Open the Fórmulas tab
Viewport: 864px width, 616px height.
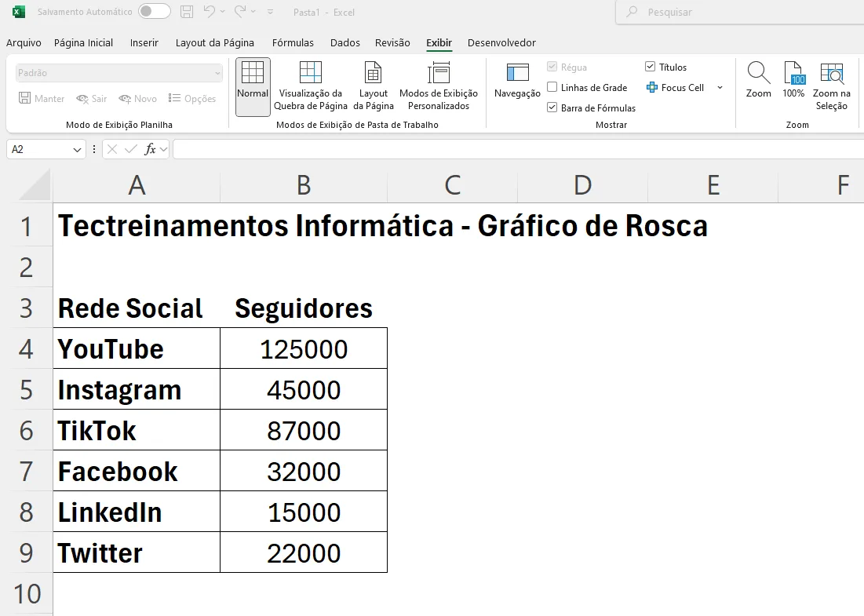(x=293, y=42)
